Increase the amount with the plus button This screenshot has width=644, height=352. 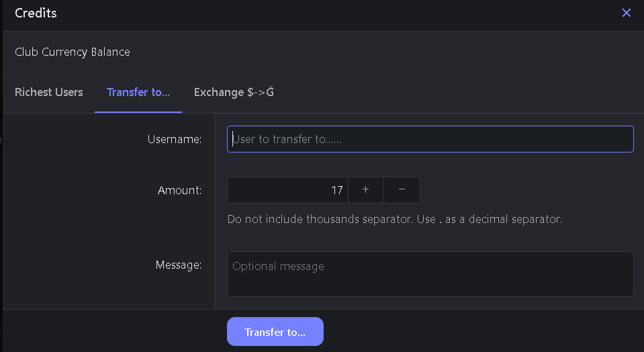pos(365,189)
